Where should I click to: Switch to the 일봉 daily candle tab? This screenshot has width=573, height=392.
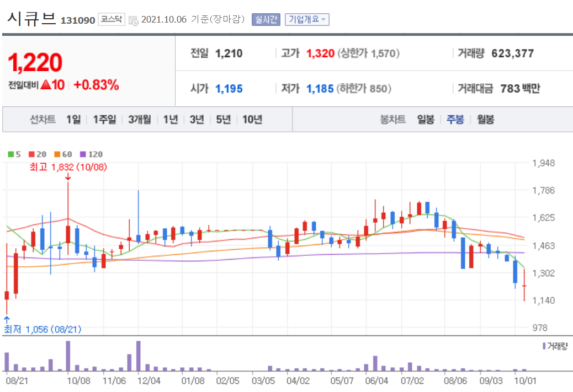click(x=425, y=120)
